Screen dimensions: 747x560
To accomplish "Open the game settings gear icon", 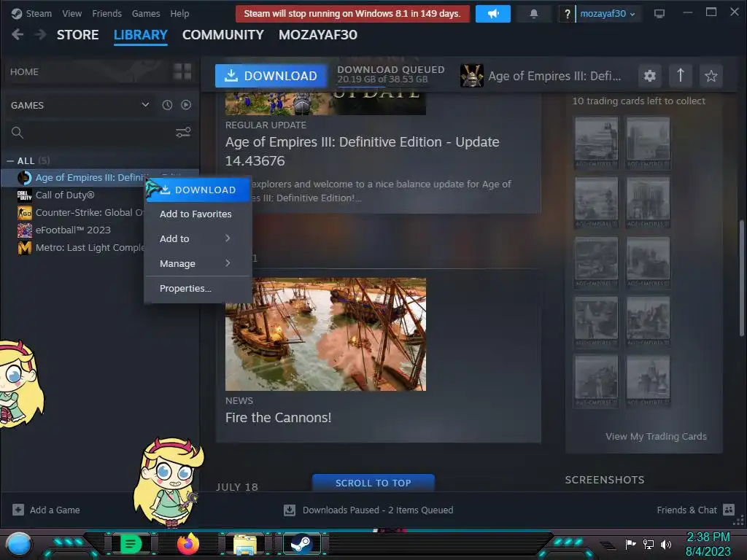I will pos(649,76).
